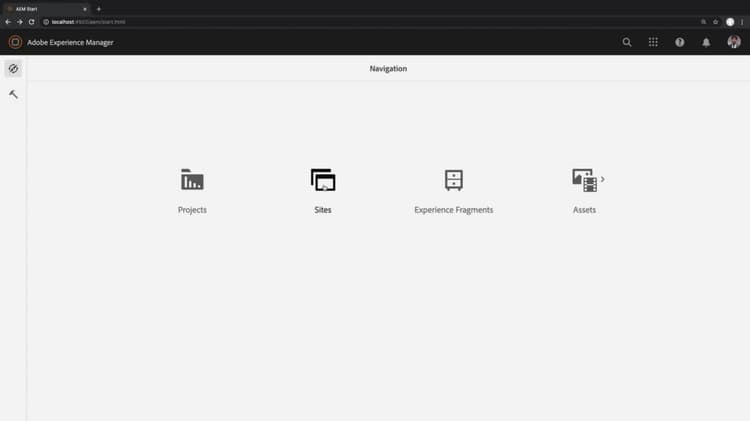Click the zoom magnifier in address bar
The height and width of the screenshot is (421, 750).
pyautogui.click(x=704, y=22)
